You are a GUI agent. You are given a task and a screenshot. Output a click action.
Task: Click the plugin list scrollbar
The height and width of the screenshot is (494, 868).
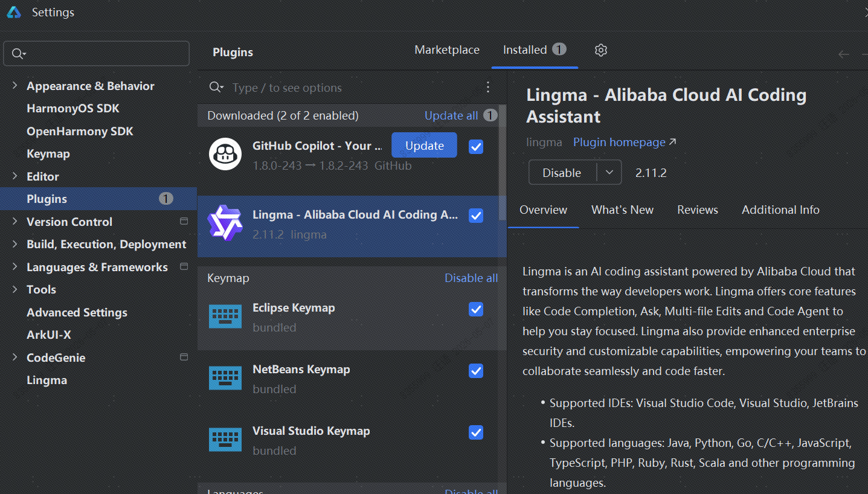(x=503, y=163)
